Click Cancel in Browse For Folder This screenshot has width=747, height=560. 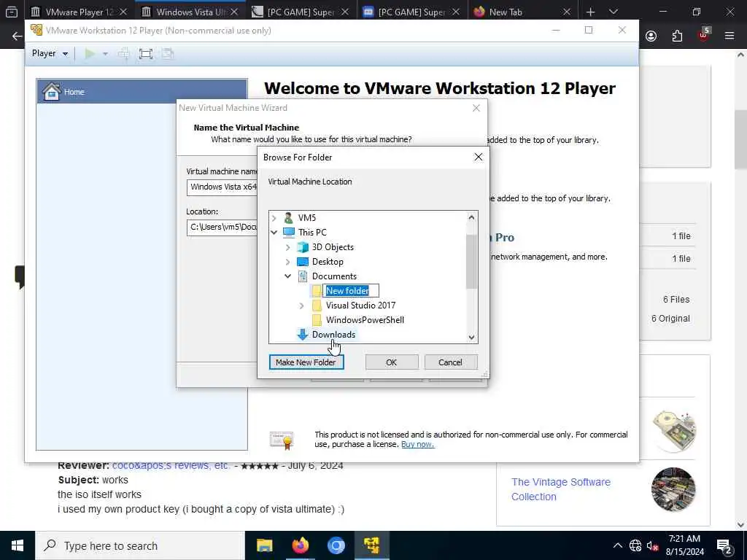(x=451, y=362)
